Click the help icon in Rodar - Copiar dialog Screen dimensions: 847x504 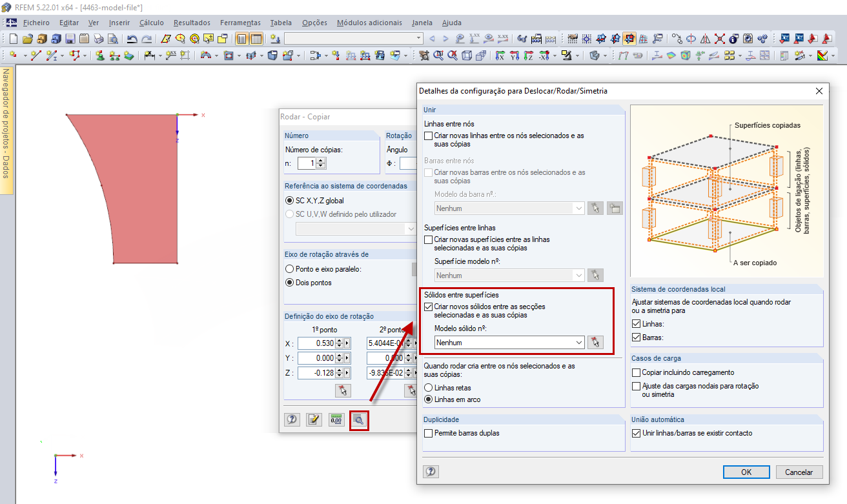[x=292, y=419]
